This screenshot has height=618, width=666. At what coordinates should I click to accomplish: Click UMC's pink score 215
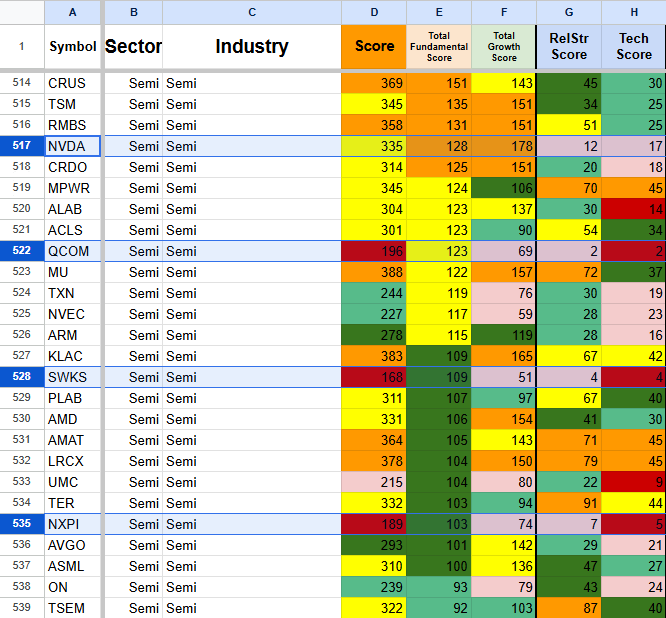374,482
